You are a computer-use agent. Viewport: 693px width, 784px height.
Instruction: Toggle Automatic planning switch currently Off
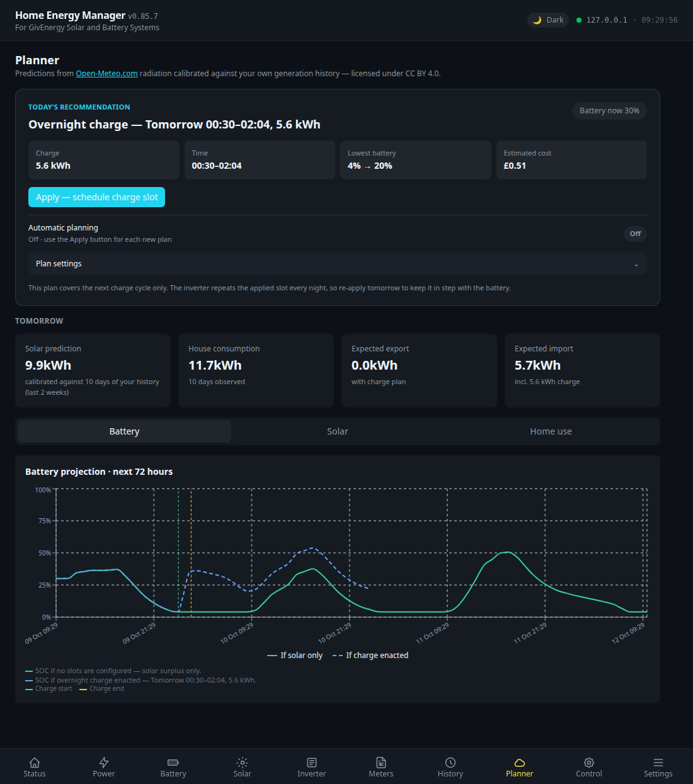click(635, 234)
